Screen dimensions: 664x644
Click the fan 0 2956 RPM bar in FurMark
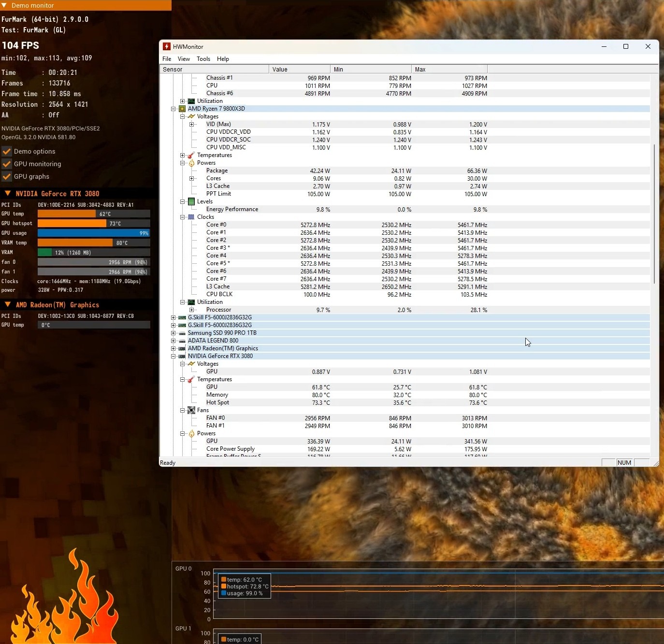click(x=94, y=262)
